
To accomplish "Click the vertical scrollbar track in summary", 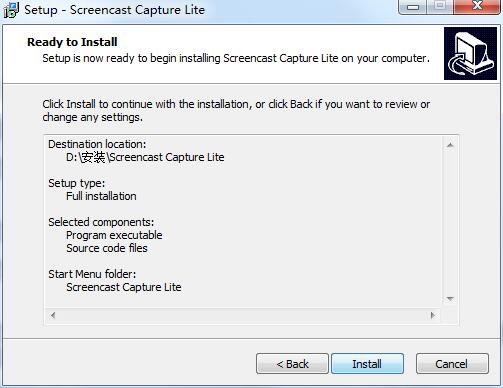I will (x=450, y=222).
